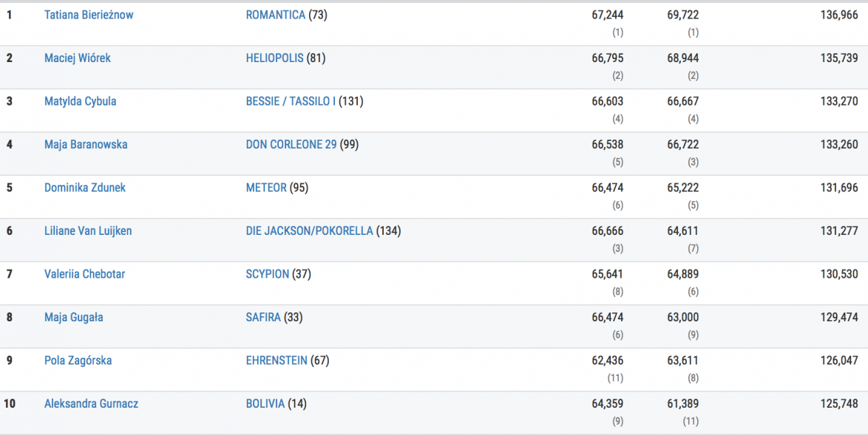The image size is (868, 435).
Task: Open Liliane Van Luijken's profile
Action: pyautogui.click(x=88, y=231)
